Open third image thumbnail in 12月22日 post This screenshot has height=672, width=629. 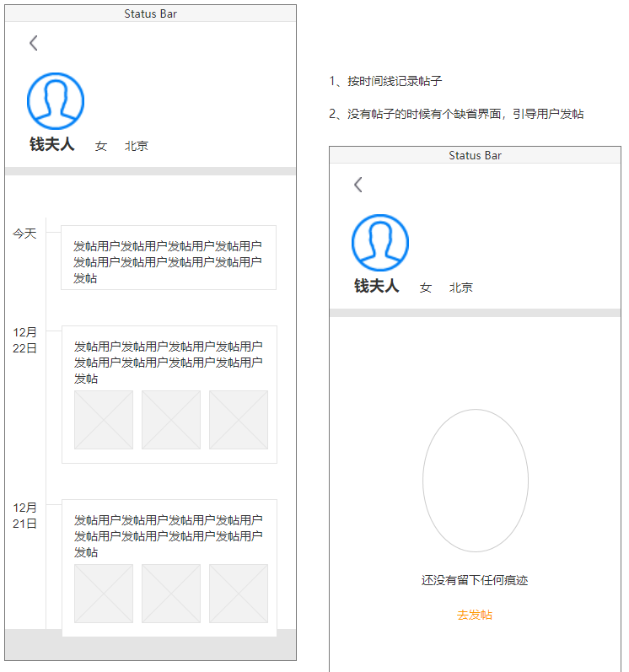[x=239, y=420]
